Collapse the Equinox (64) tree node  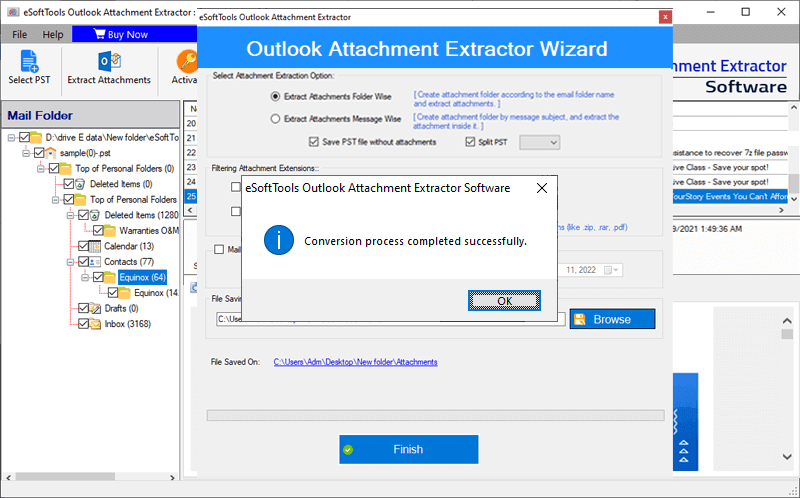(x=85, y=278)
